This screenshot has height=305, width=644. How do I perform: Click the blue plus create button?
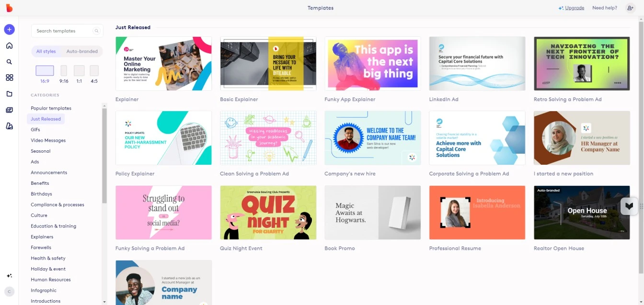click(x=9, y=30)
